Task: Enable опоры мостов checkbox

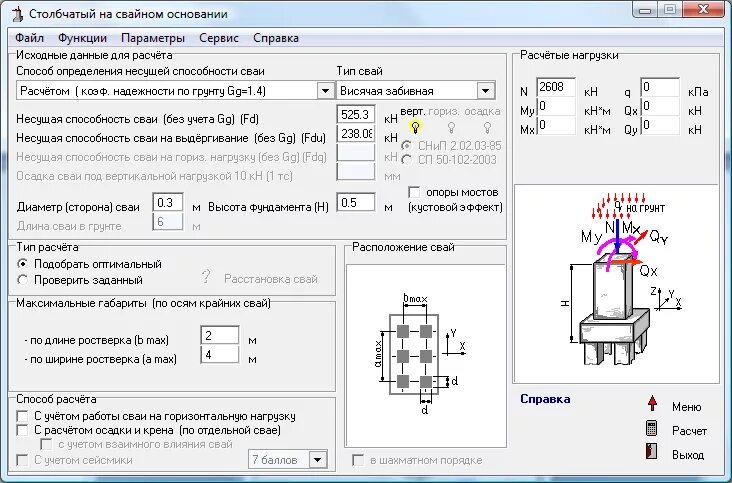Action: click(414, 192)
